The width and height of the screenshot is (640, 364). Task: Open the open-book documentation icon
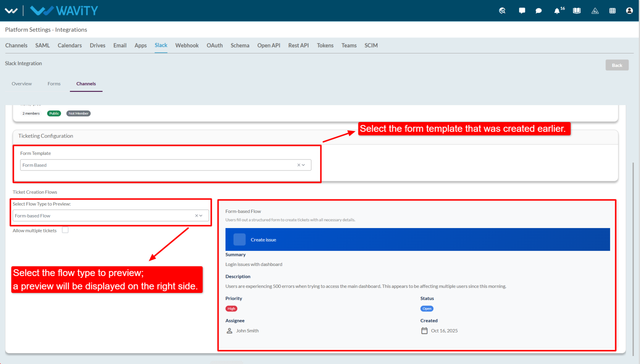[x=577, y=11]
